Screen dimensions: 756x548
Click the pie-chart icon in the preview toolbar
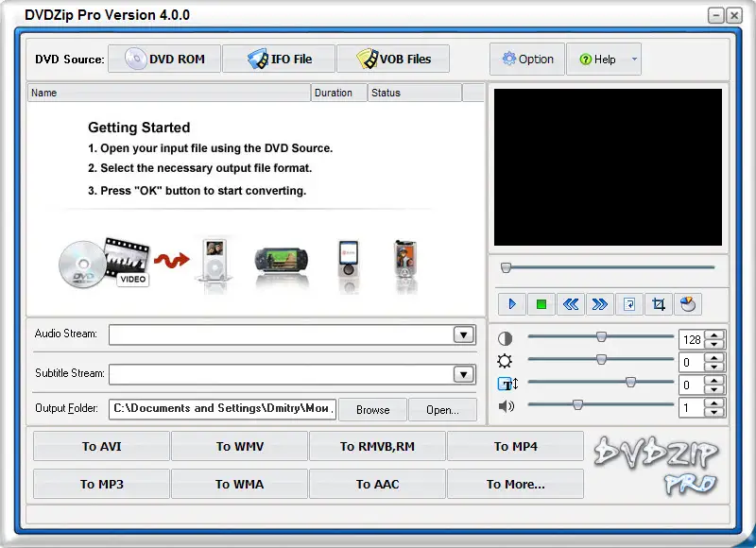[x=688, y=304]
